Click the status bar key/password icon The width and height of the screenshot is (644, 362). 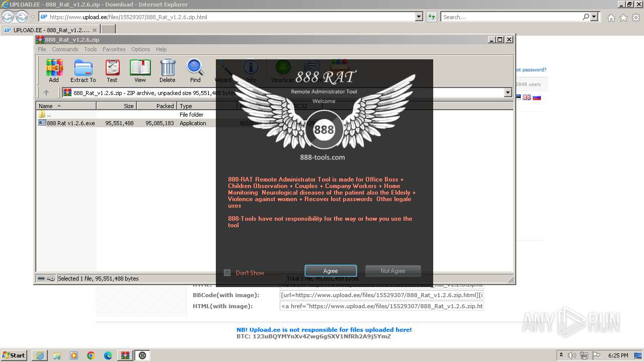click(x=51, y=279)
